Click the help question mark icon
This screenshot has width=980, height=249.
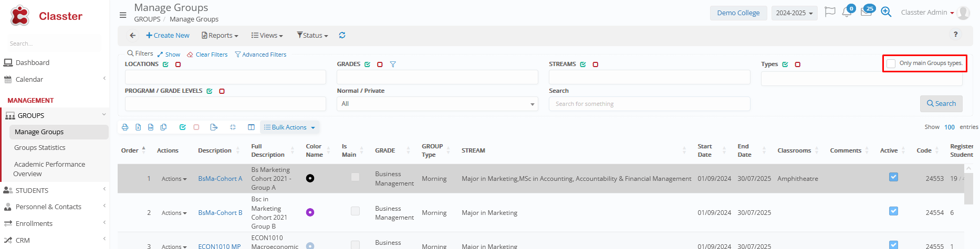[x=955, y=35]
